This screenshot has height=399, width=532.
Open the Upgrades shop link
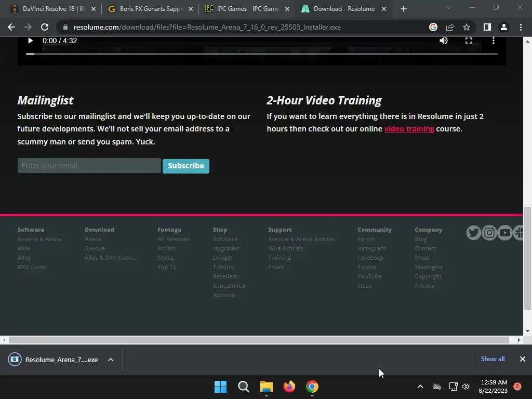click(226, 248)
